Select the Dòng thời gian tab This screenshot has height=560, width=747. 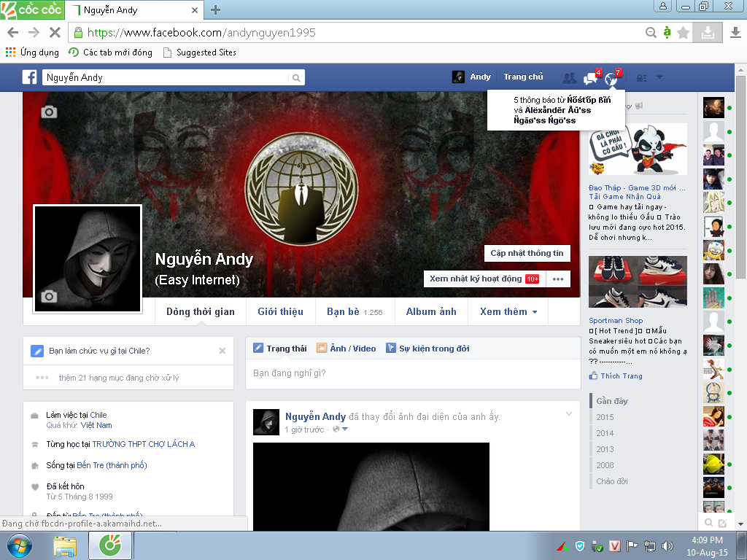pos(201,311)
